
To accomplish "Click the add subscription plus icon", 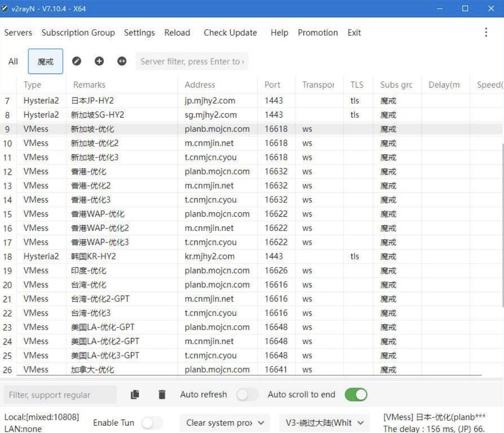I will click(x=99, y=61).
